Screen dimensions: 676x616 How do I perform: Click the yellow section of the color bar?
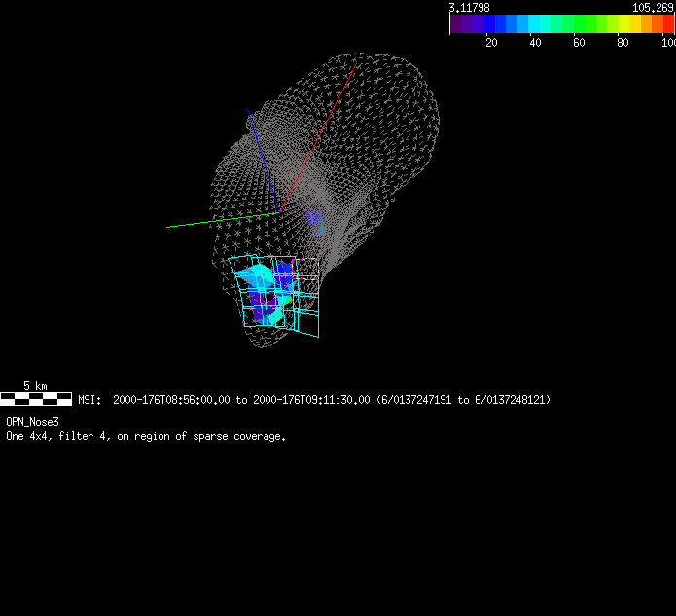[x=627, y=24]
